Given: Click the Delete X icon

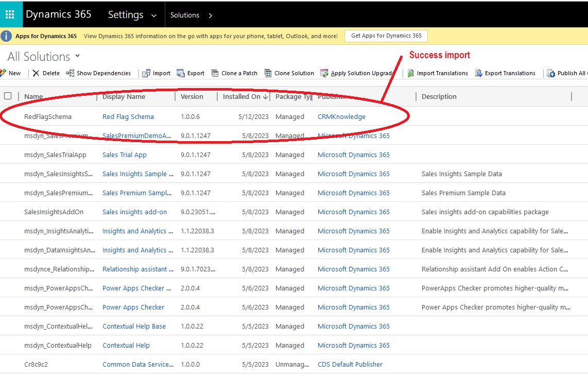Looking at the screenshot, I should click(x=36, y=73).
